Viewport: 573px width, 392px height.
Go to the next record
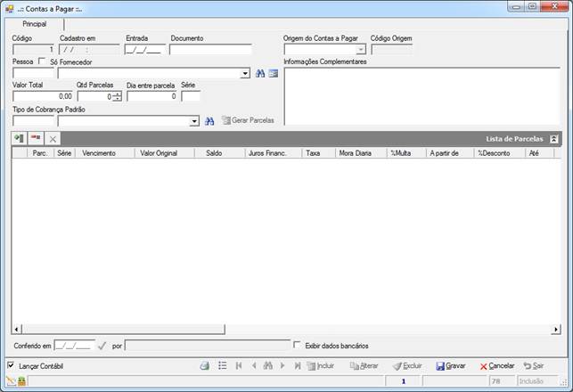[x=282, y=365]
